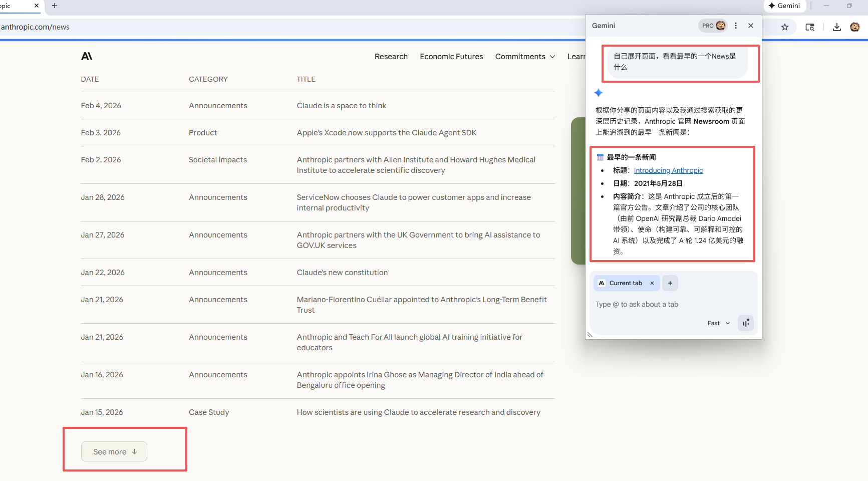Open the Teach For All training initiative article
868x481 pixels.
pyautogui.click(x=410, y=342)
